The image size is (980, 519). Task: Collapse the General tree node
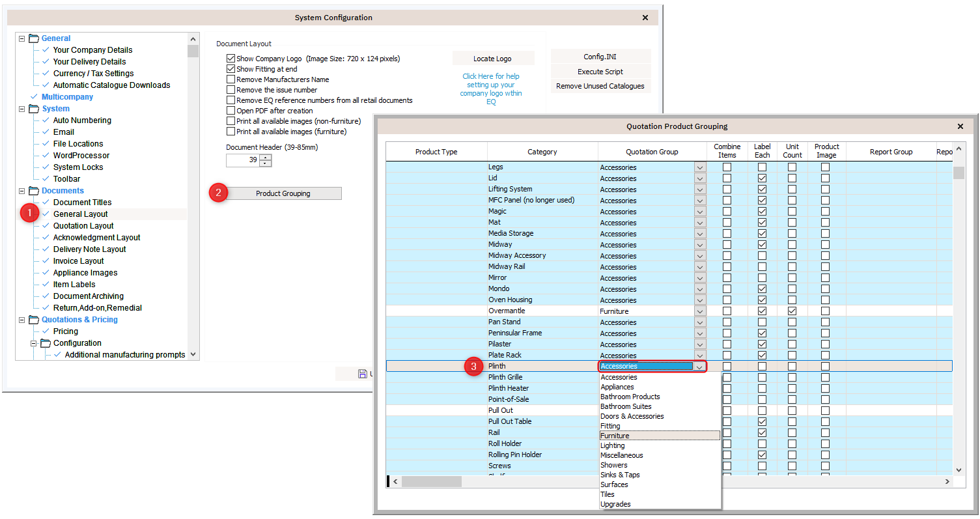point(21,38)
